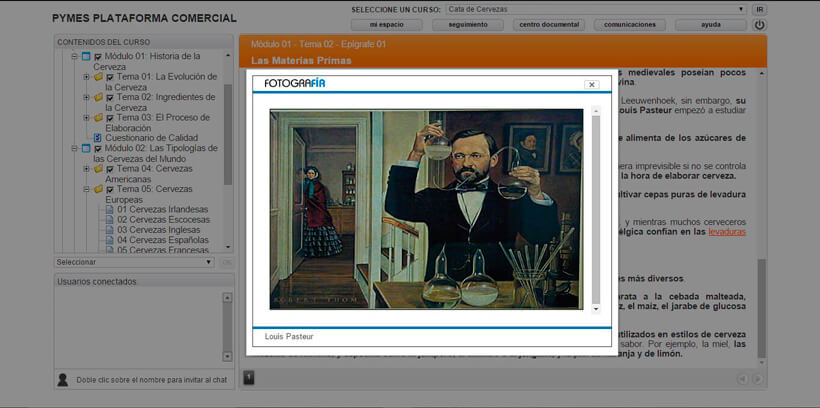Click the power/logout icon at top right
This screenshot has height=408, width=820.
tap(759, 25)
